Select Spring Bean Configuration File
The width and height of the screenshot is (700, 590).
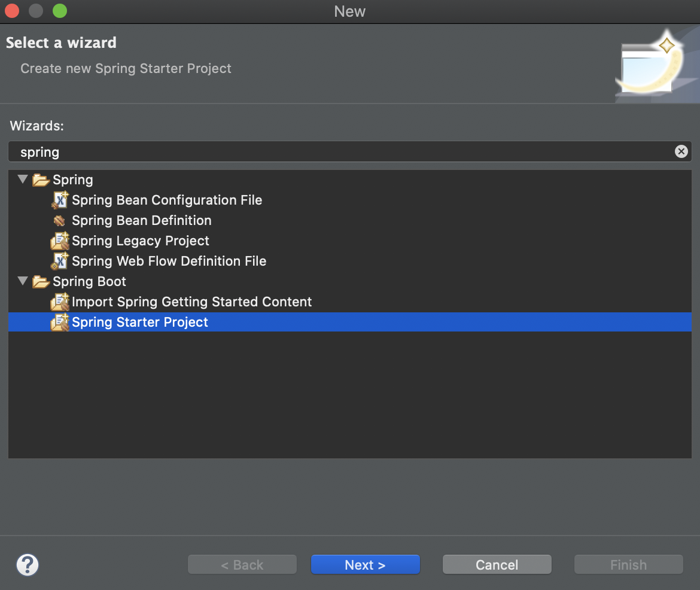167,200
